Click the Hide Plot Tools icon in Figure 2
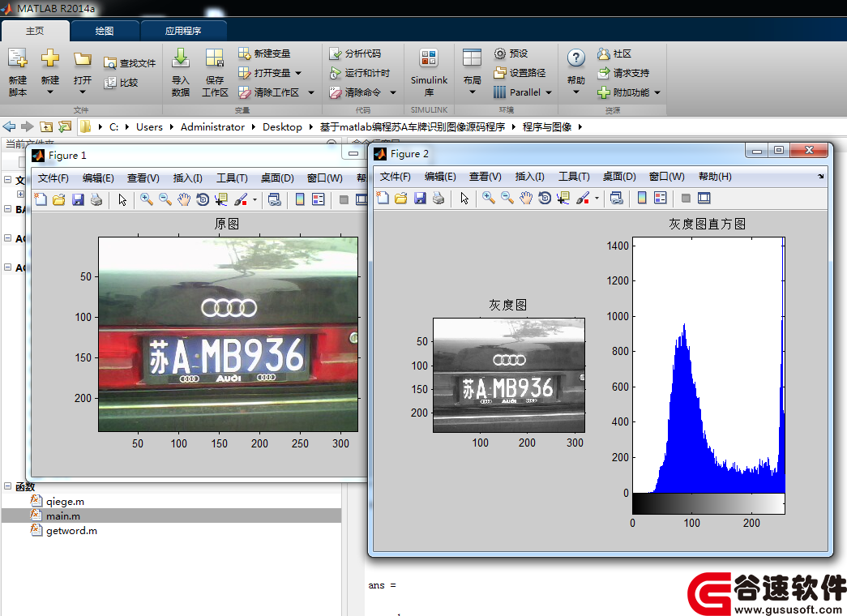847x616 pixels. point(686,199)
